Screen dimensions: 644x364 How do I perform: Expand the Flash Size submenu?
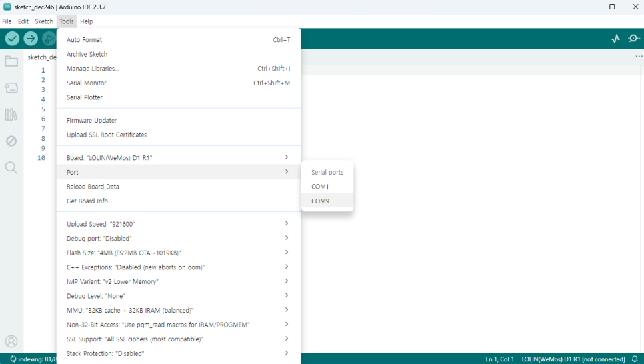[x=179, y=253]
